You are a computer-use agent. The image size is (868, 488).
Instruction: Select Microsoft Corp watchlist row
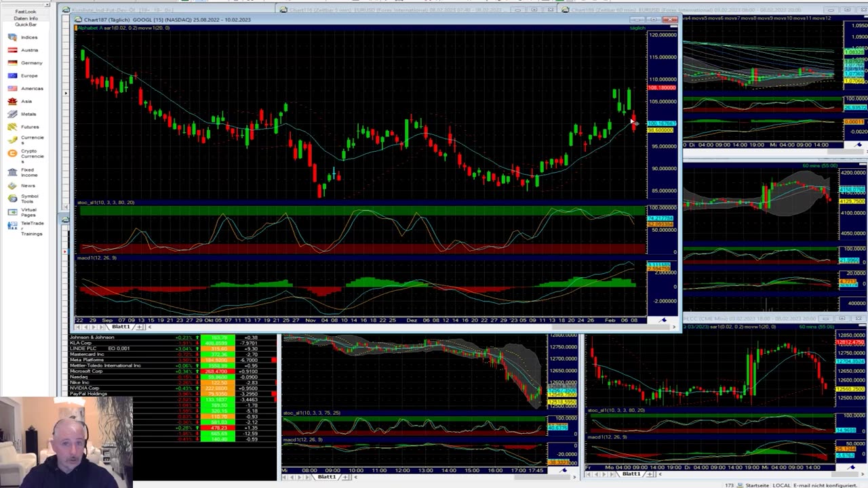(x=173, y=371)
